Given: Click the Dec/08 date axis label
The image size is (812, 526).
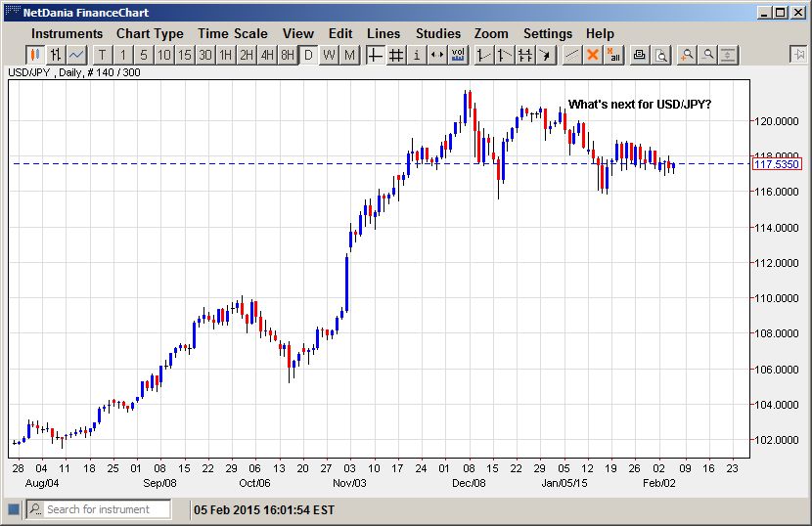Looking at the screenshot, I should (x=469, y=483).
